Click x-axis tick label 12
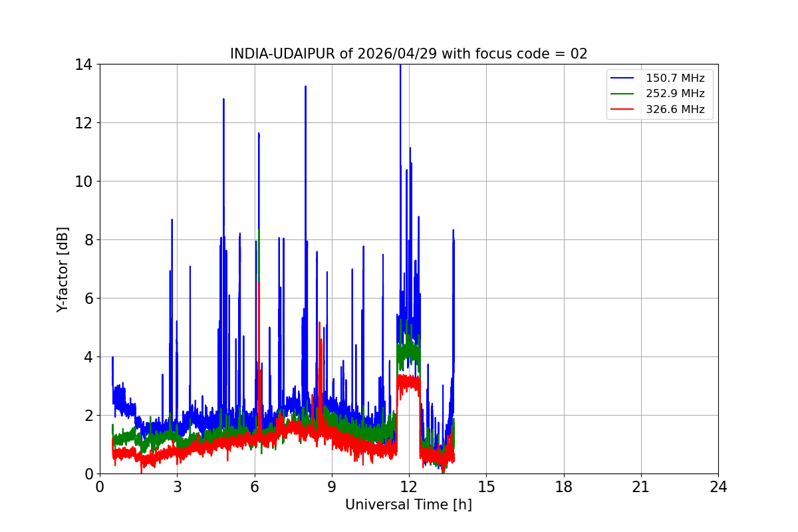798x532 pixels. coord(409,487)
